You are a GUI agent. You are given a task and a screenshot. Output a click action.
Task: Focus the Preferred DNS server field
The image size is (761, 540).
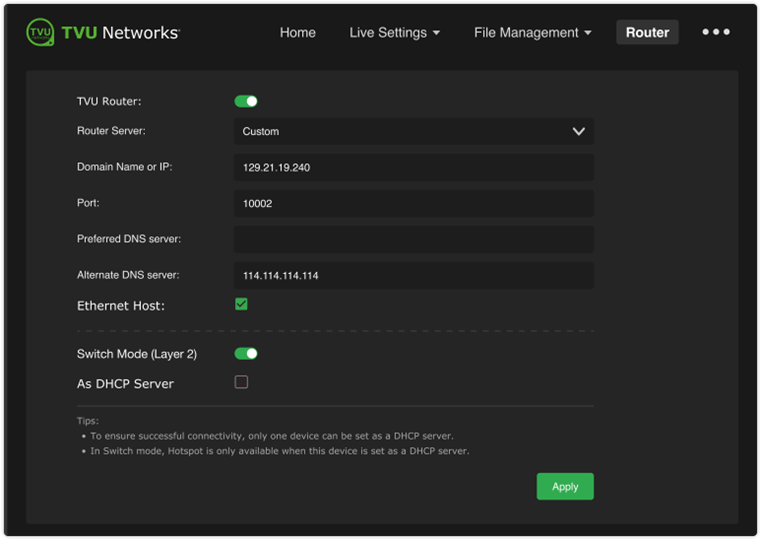click(414, 239)
